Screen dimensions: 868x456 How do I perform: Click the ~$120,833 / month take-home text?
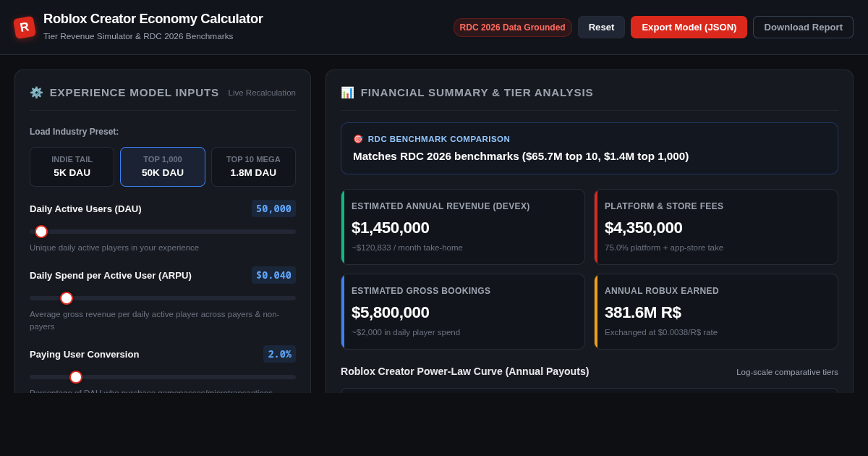[x=407, y=248]
